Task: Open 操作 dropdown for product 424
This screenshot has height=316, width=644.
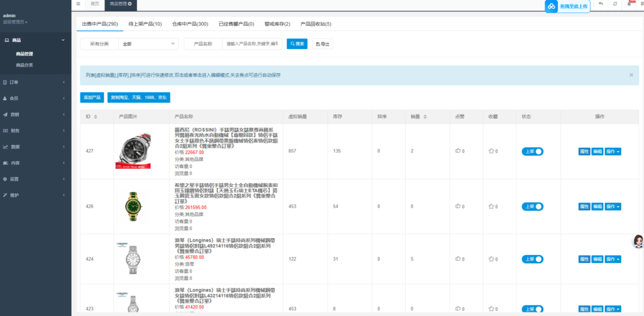Action: pos(613,259)
